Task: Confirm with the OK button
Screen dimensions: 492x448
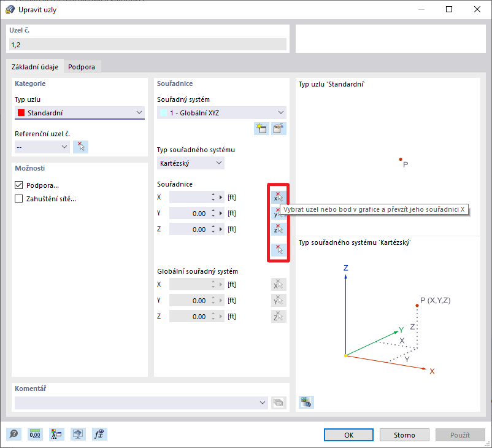Action: (x=348, y=435)
